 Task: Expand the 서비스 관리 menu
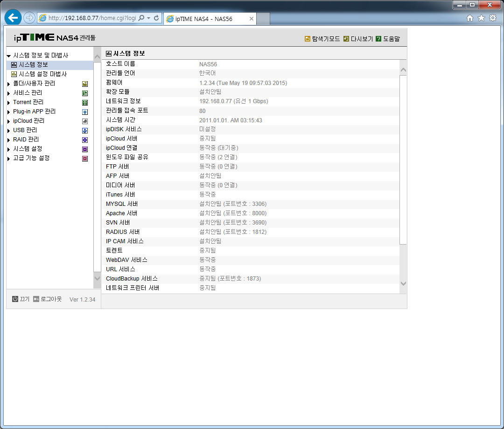(x=9, y=93)
